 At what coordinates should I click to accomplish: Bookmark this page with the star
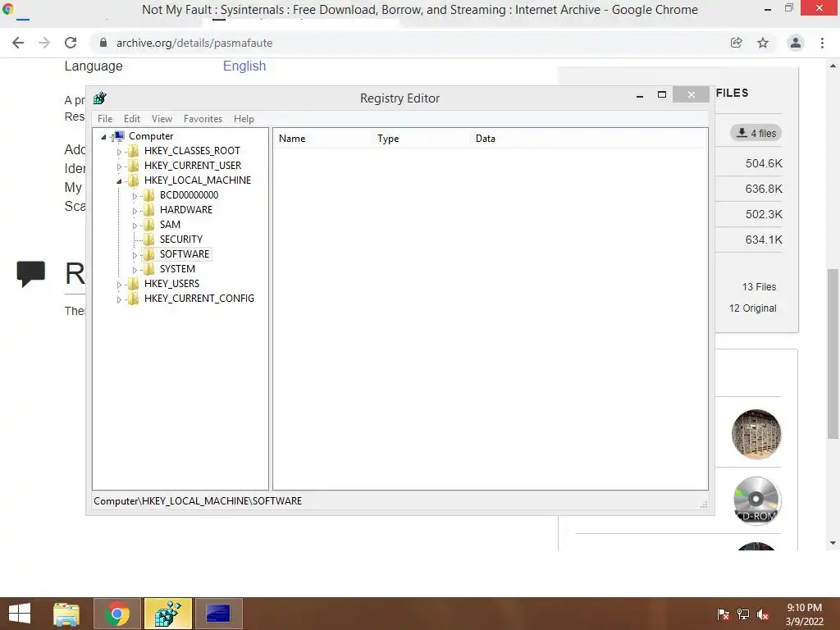[763, 43]
